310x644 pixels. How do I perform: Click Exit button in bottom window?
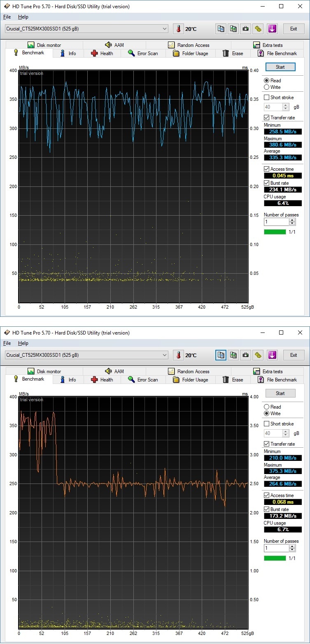pos(294,355)
